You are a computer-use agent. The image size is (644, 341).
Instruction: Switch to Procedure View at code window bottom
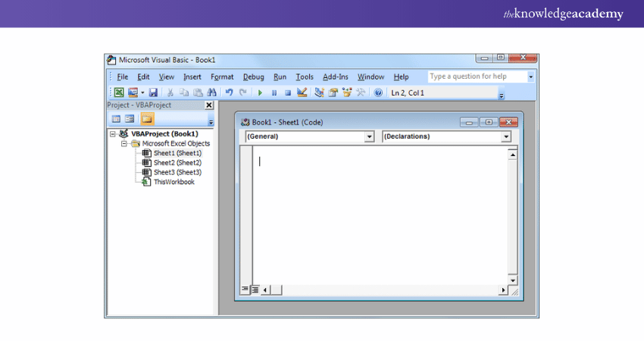(x=245, y=289)
